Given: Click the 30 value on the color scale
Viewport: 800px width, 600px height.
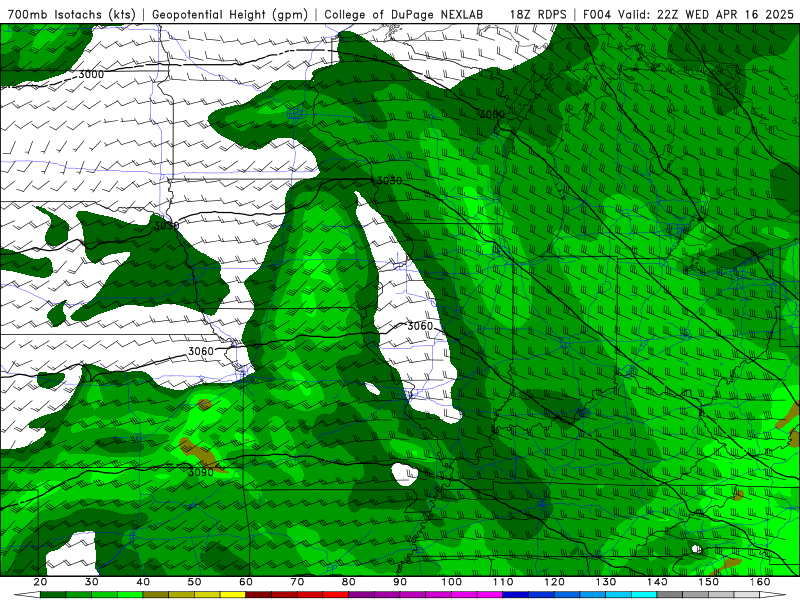Looking at the screenshot, I should tap(92, 582).
